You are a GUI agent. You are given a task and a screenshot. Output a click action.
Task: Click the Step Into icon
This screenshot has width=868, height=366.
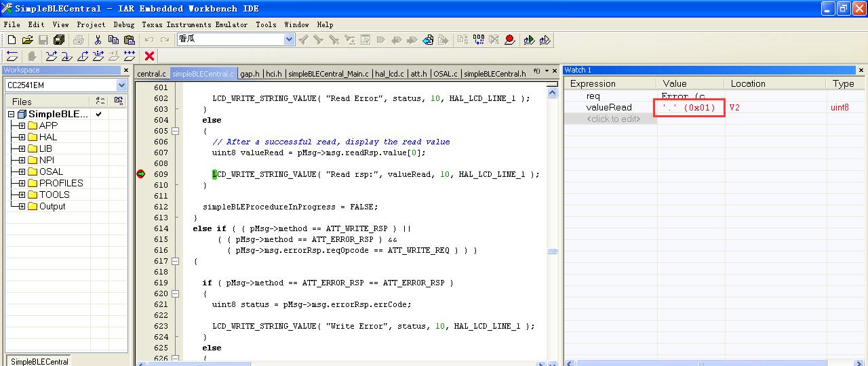(x=66, y=56)
